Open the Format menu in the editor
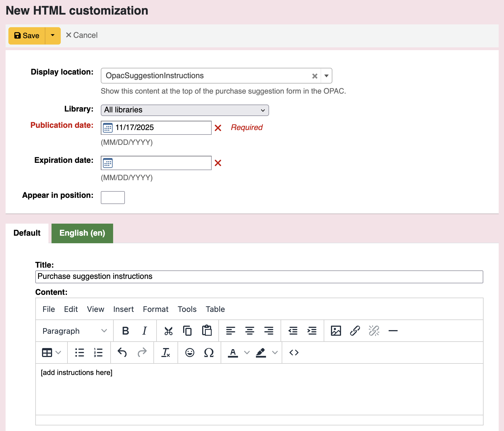This screenshot has width=504, height=431. [155, 309]
